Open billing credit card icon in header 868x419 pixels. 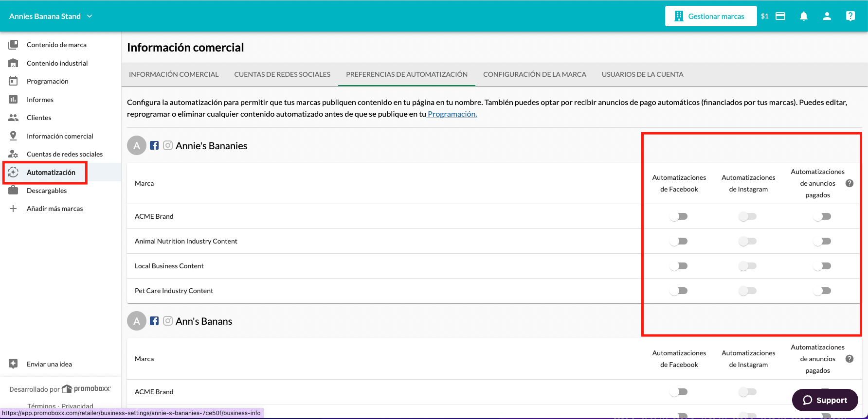click(x=780, y=16)
